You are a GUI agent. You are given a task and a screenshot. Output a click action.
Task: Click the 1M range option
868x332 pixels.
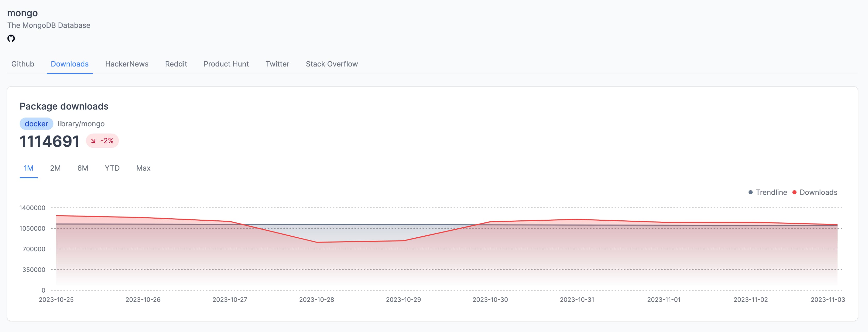28,168
